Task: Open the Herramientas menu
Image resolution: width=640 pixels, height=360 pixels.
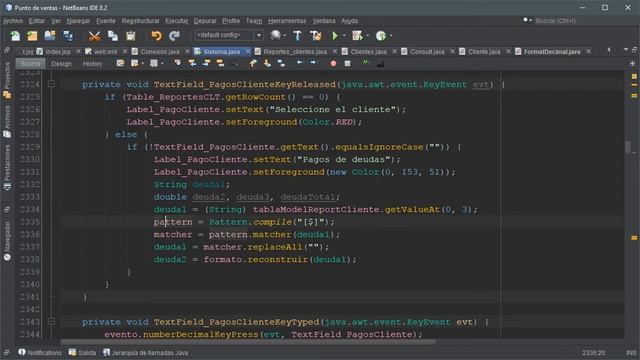Action: (x=287, y=21)
